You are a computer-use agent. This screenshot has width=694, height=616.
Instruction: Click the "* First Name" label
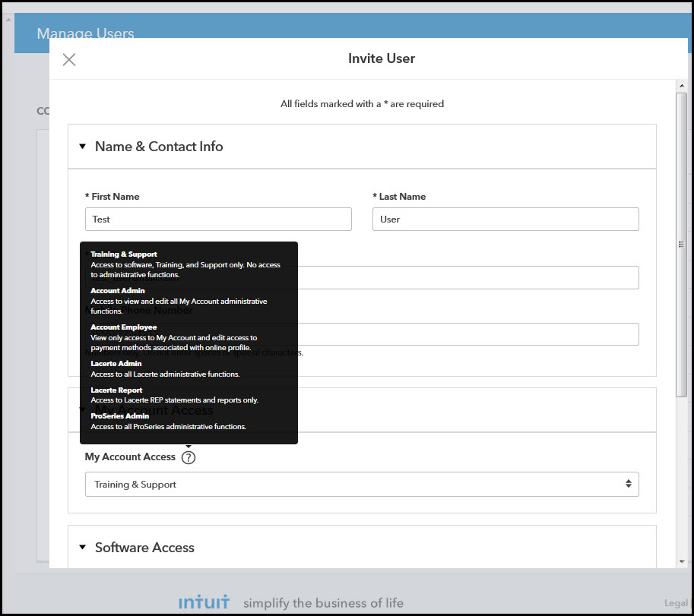pyautogui.click(x=112, y=197)
